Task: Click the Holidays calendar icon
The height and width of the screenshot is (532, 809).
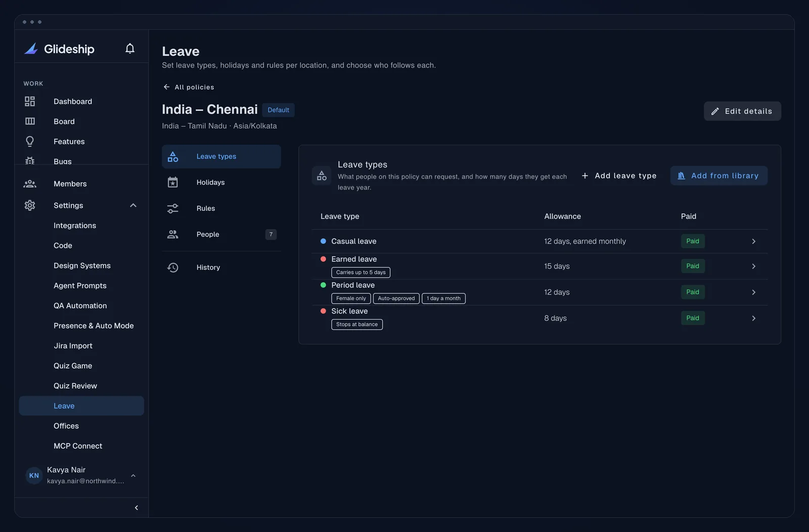Action: point(173,182)
